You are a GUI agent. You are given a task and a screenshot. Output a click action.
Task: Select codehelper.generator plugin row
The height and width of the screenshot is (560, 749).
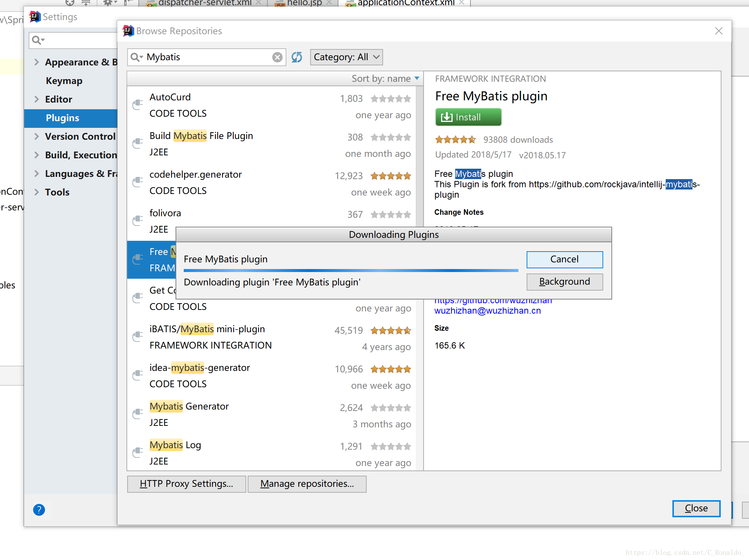(x=271, y=183)
